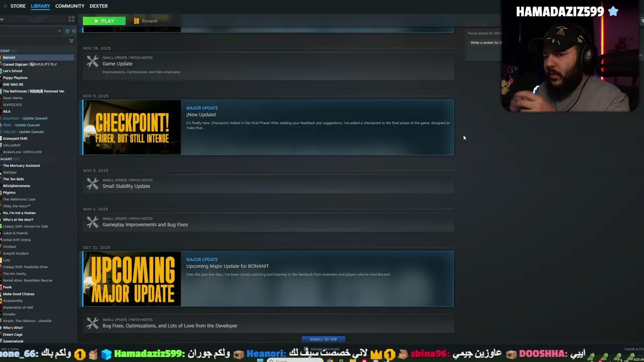Open Bug Fixes, Optimizations, and Lots of Love post
This screenshot has height=362, width=644.
[268, 323]
